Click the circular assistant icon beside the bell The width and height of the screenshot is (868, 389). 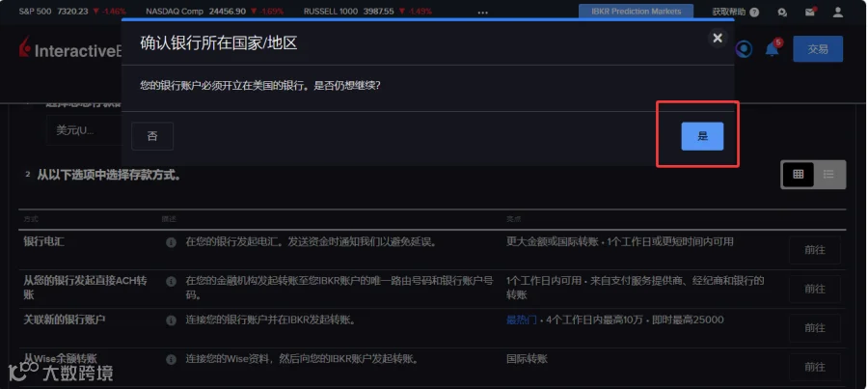click(744, 49)
